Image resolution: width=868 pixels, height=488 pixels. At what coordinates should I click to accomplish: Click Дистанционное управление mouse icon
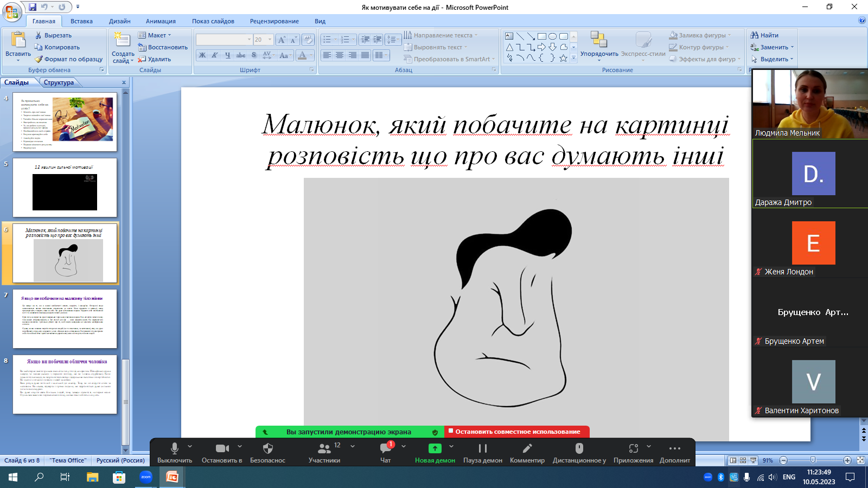click(579, 452)
